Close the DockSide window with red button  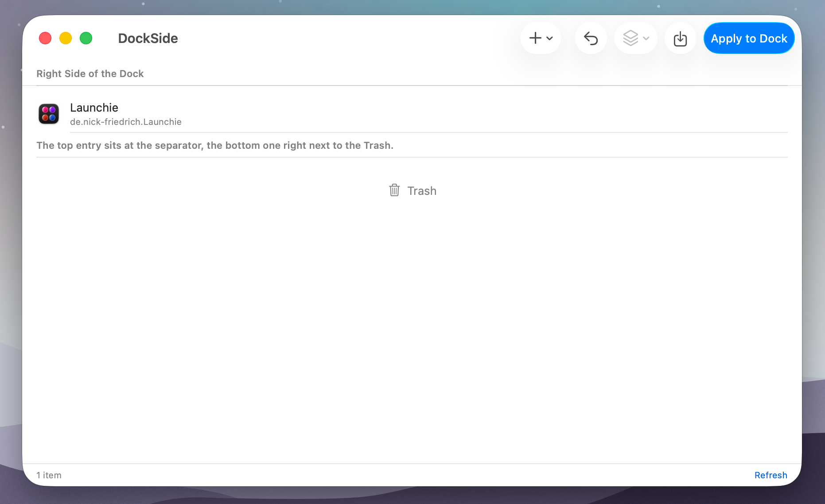(x=45, y=39)
